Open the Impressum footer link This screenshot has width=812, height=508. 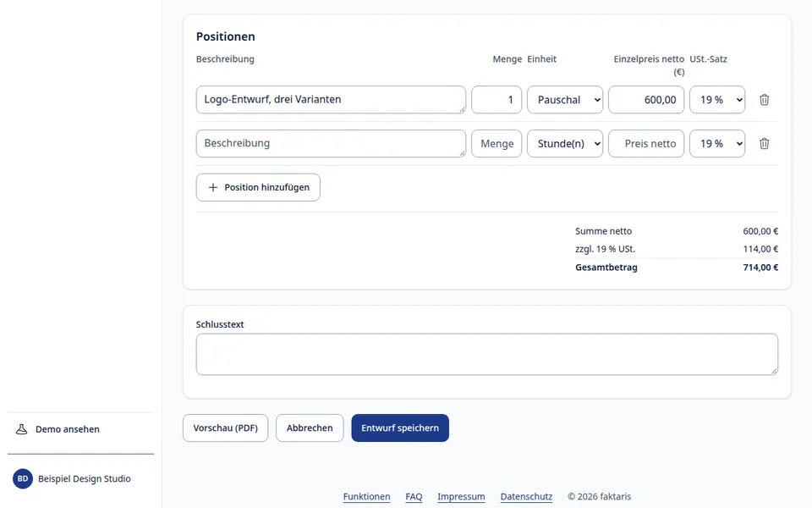pyautogui.click(x=462, y=497)
